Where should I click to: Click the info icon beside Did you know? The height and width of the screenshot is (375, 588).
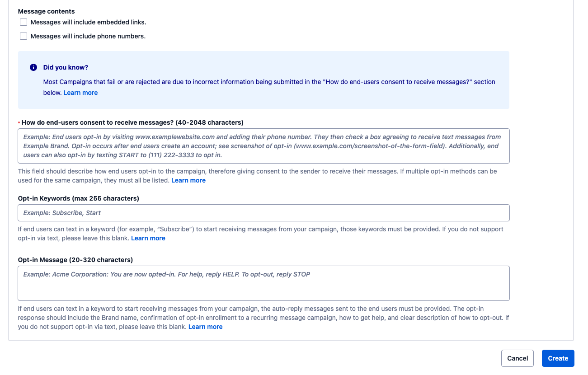(x=33, y=67)
